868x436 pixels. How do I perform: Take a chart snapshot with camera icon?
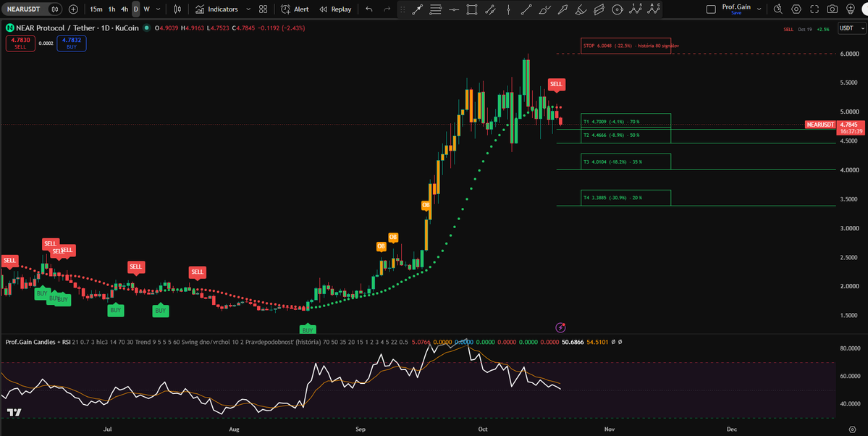tap(832, 9)
